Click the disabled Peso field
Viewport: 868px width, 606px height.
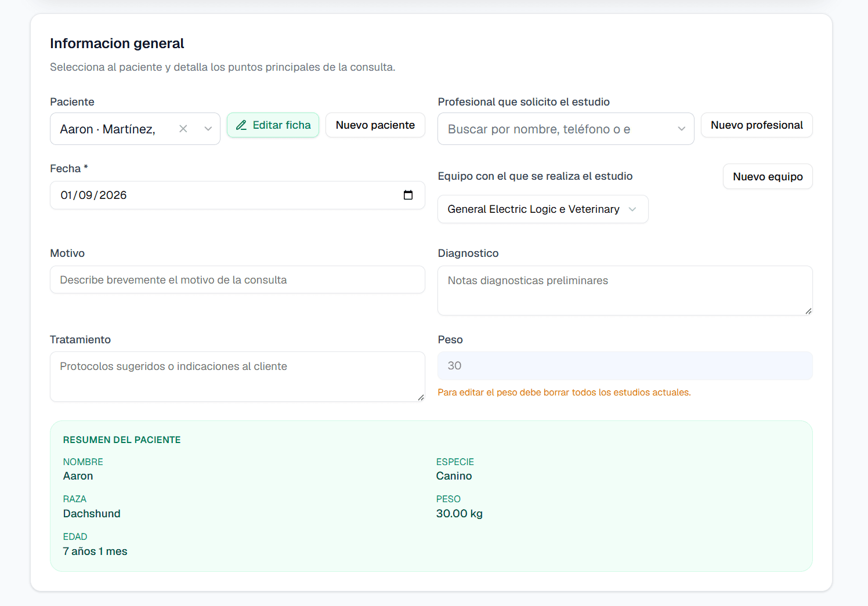tap(625, 366)
